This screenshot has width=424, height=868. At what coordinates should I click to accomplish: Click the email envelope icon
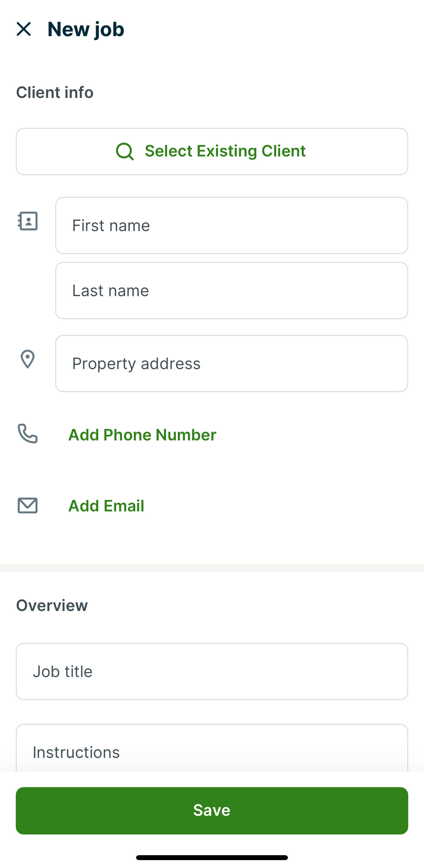(28, 505)
